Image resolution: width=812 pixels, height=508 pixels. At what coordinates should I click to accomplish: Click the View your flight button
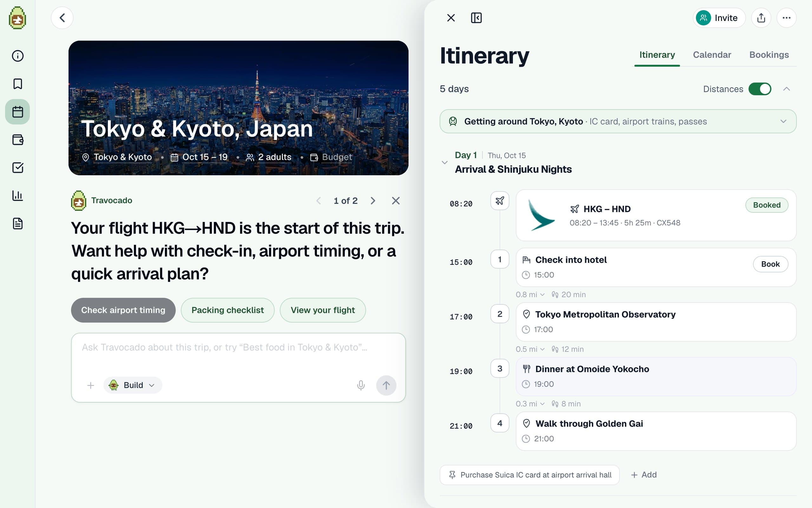tap(323, 310)
